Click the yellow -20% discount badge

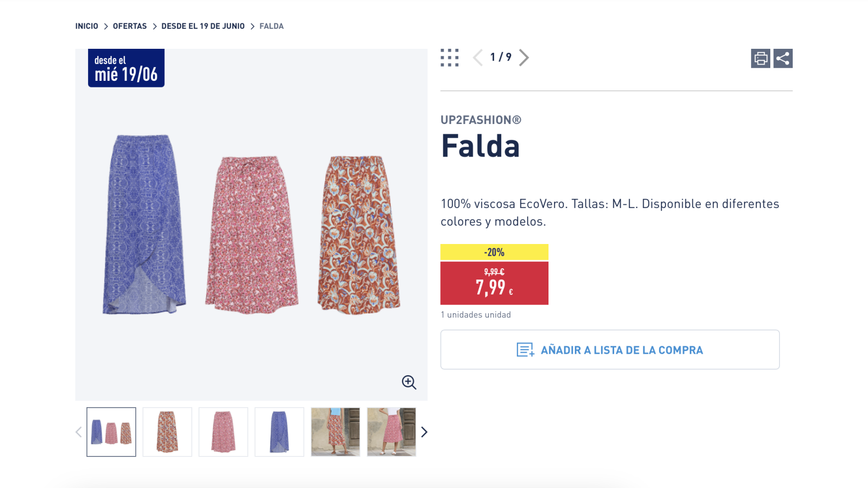click(494, 251)
